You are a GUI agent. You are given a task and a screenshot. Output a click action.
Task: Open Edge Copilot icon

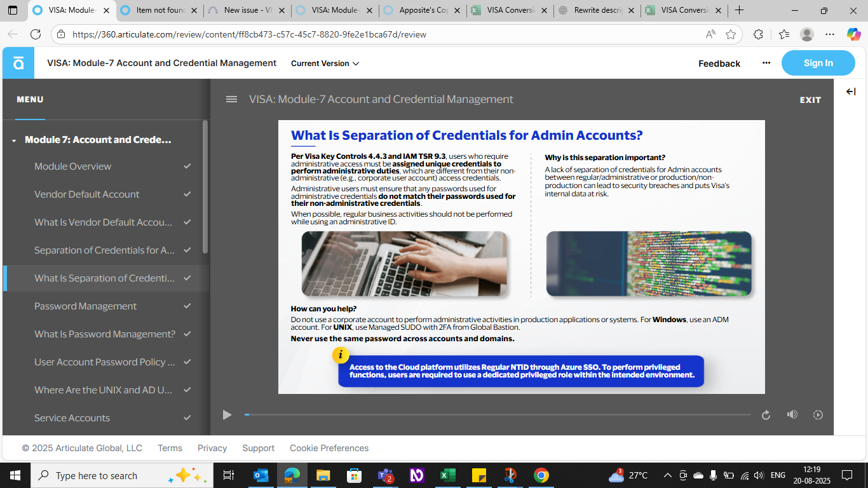tap(853, 34)
